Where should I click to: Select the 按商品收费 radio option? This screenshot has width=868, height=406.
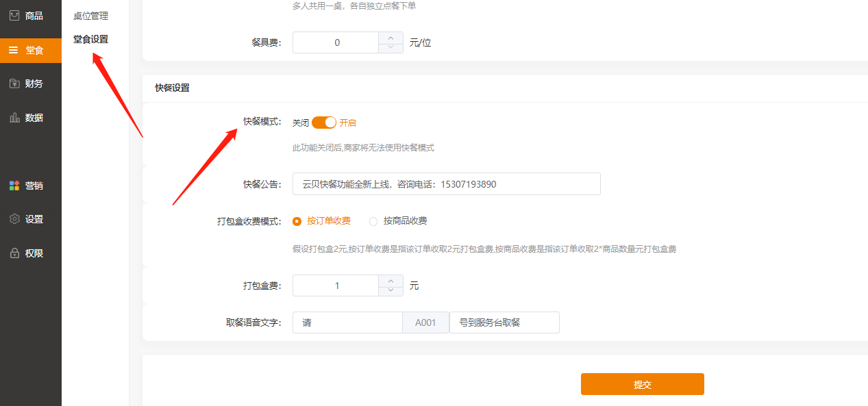click(x=373, y=221)
